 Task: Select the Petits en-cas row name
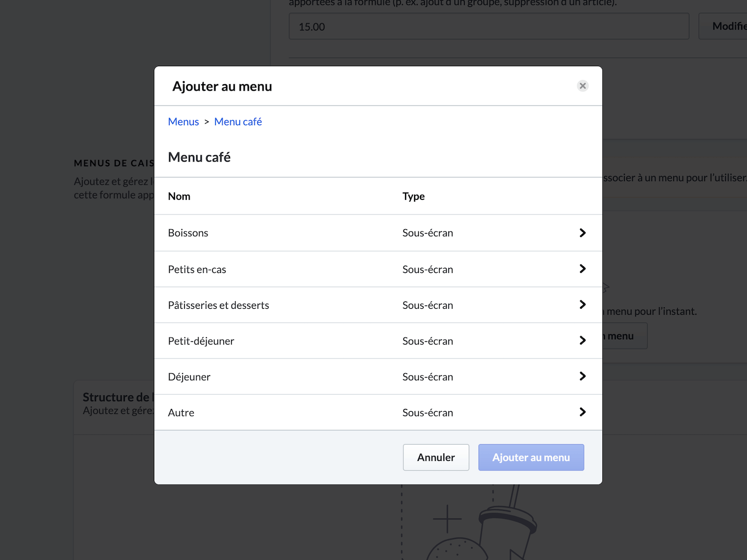[197, 269]
